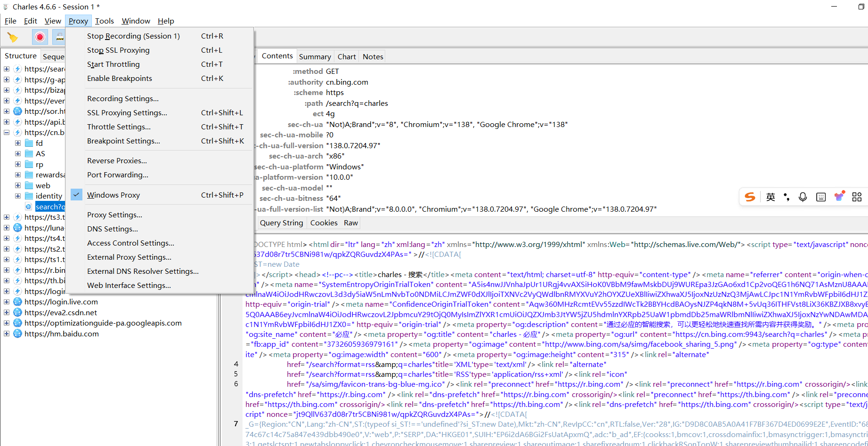This screenshot has height=446, width=868.
Task: Expand the rp folder node
Action: click(x=18, y=164)
